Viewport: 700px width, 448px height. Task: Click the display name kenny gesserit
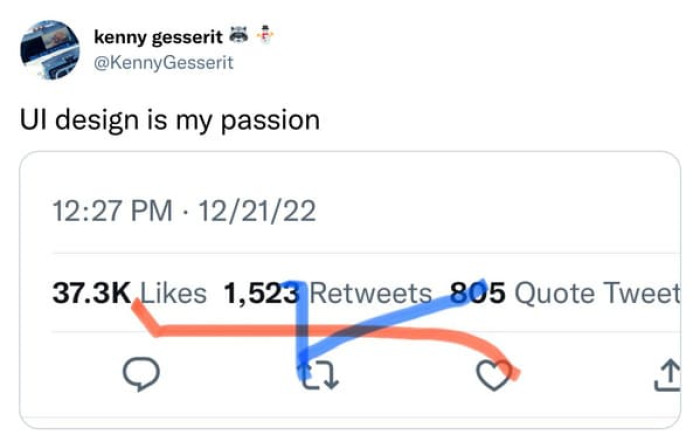(x=157, y=37)
